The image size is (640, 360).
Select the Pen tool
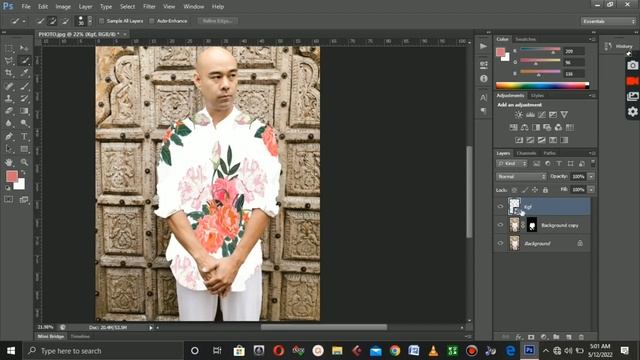tap(9, 136)
